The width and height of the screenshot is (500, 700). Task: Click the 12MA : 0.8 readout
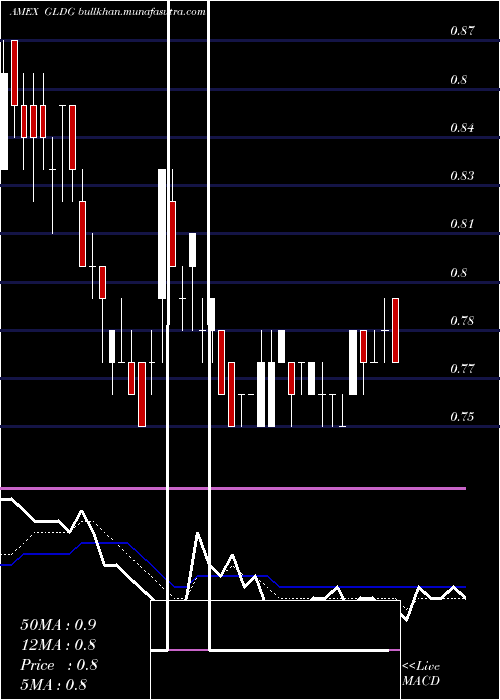58,645
